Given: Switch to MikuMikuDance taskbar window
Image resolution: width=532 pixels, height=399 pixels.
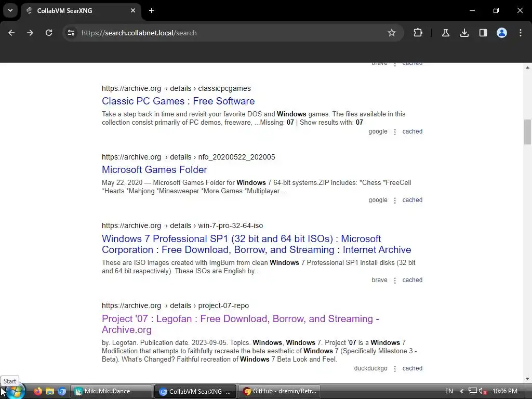Looking at the screenshot, I should point(111,391).
